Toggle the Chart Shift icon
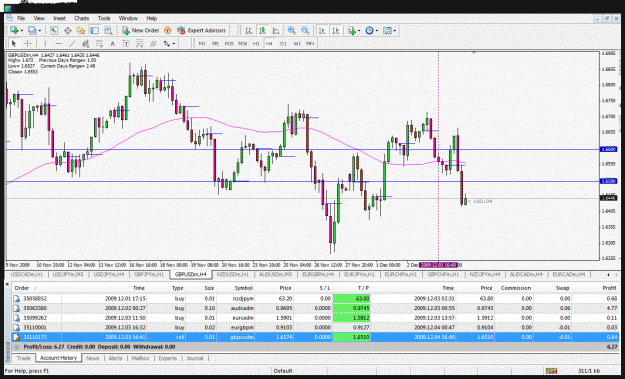Image resolution: width=625 pixels, height=379 pixels. 336,30
